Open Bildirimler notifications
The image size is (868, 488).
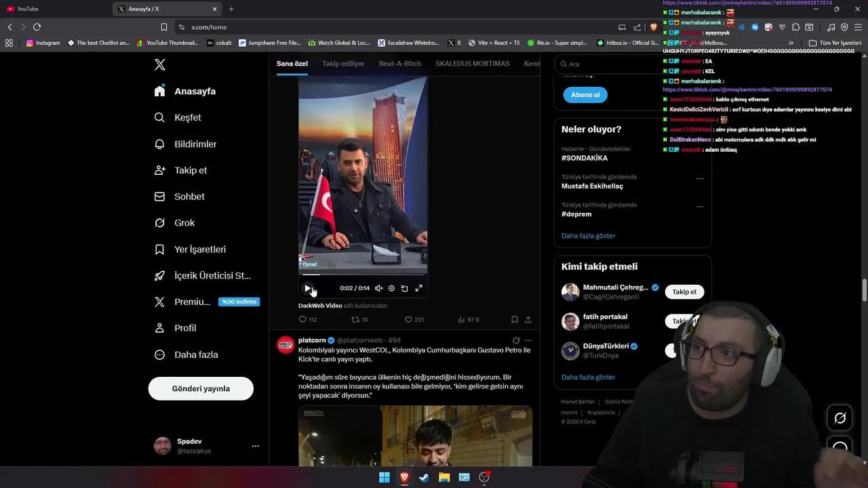[x=186, y=144]
